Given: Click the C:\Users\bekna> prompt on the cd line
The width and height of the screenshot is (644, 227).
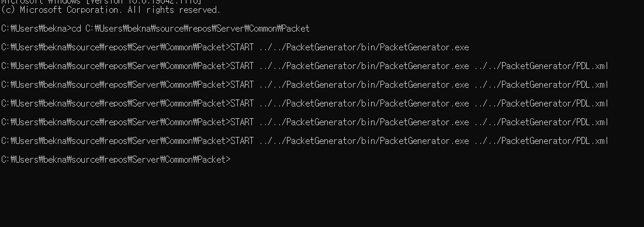Looking at the screenshot, I should click(x=36, y=29).
